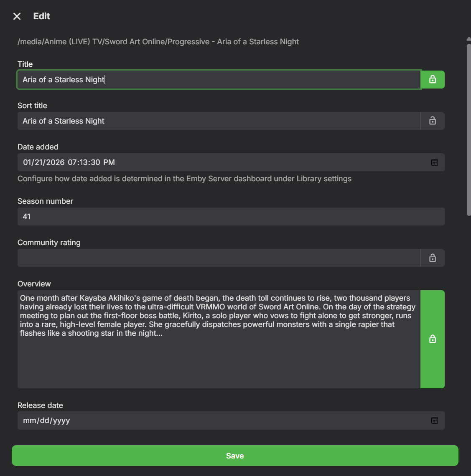Screen dimensions: 471x476
Task: Click the Edit heading text
Action: (x=41, y=16)
